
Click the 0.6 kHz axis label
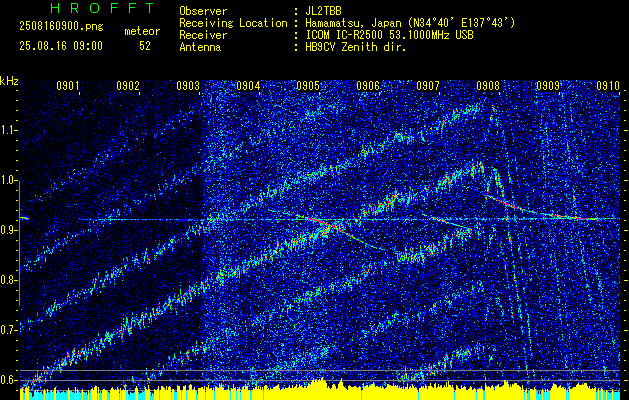8,380
